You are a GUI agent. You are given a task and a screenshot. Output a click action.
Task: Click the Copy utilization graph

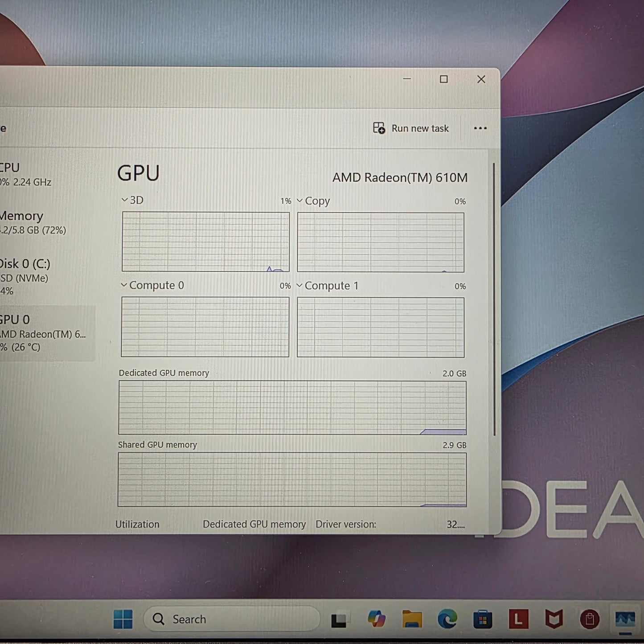381,242
